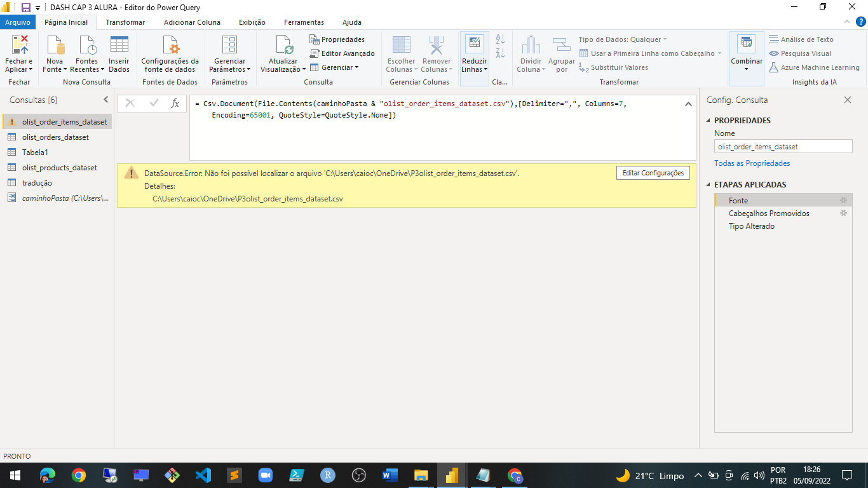Screen dimensions: 868x488
Task: Select olist_orders_dataset query
Action: point(57,137)
